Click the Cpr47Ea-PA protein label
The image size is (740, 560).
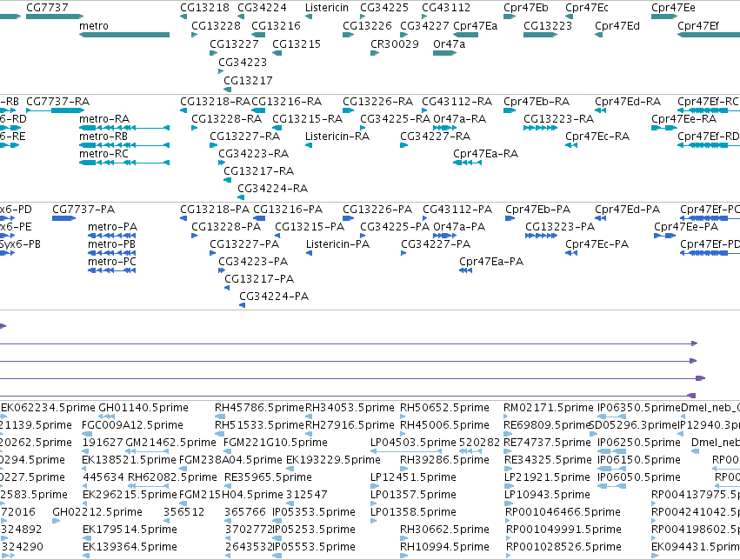[x=491, y=262]
